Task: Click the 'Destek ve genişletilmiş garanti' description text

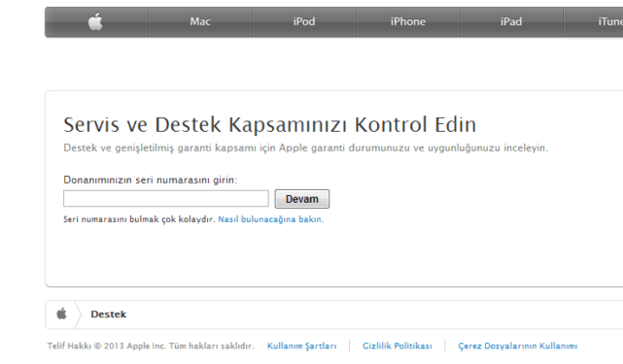Action: click(x=305, y=148)
